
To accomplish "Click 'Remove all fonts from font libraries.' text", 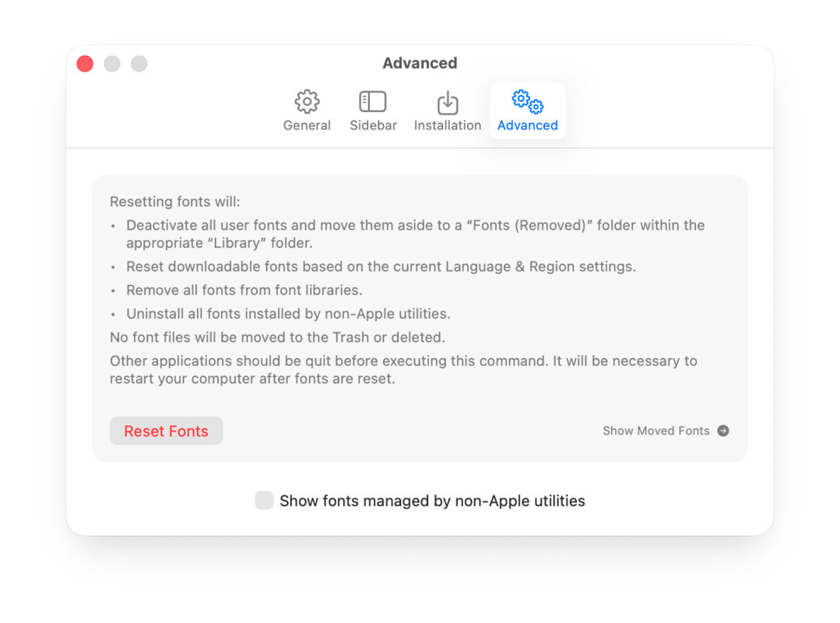I will pos(244,290).
